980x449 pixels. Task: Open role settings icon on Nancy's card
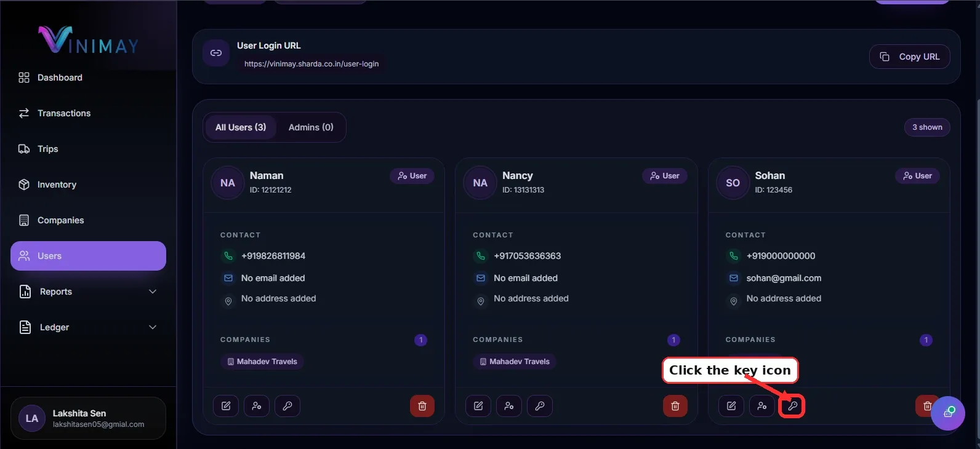click(509, 406)
